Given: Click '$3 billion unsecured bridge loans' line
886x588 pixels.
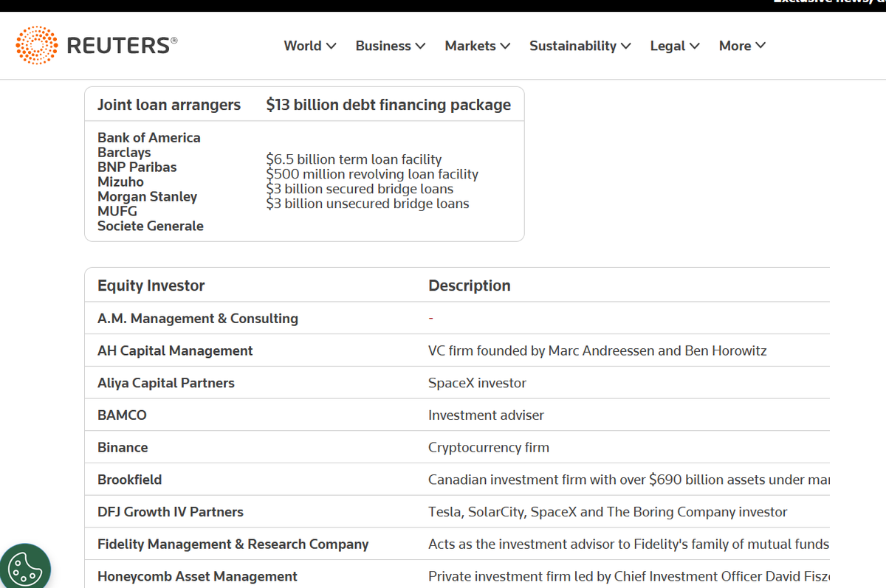Looking at the screenshot, I should point(368,204).
